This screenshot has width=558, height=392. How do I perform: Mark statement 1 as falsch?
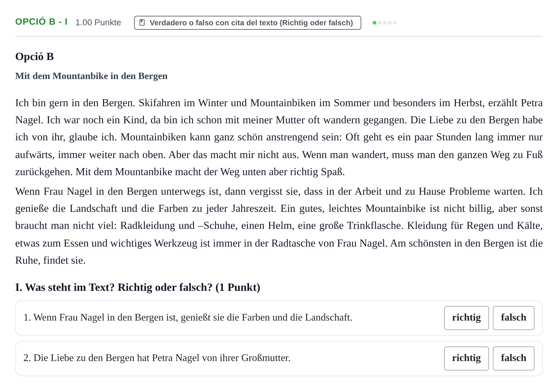tap(513, 318)
